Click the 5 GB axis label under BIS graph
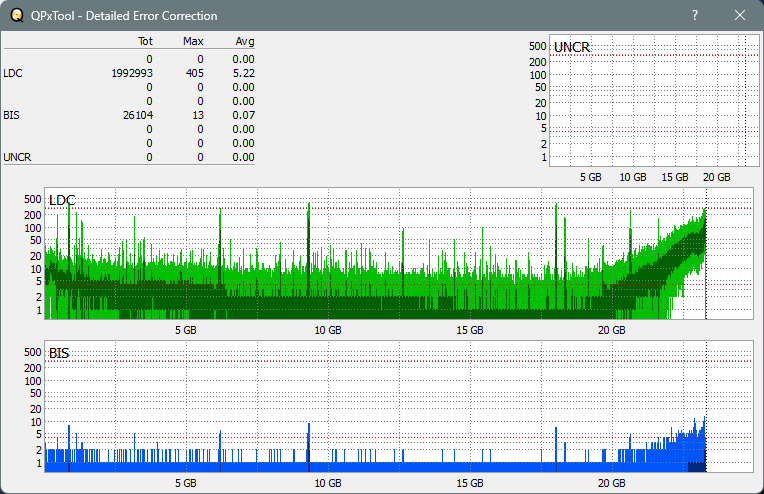This screenshot has height=494, width=764. tap(186, 483)
